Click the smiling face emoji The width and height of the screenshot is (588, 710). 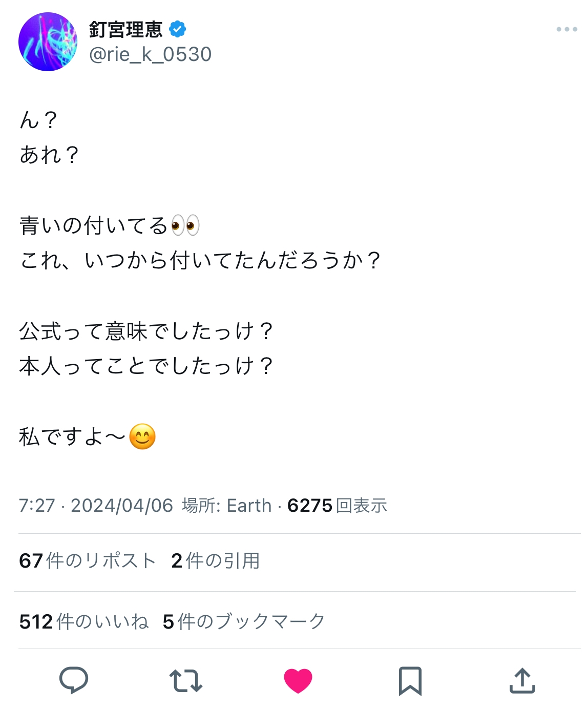142,437
